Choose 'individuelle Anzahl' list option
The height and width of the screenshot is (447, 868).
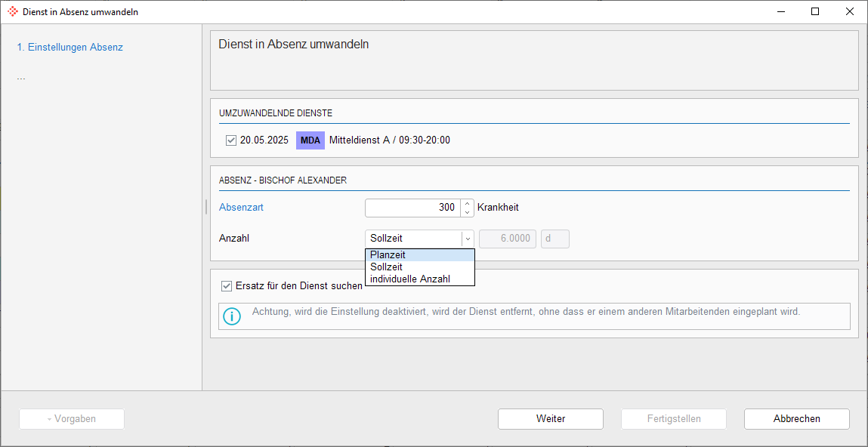(x=420, y=279)
